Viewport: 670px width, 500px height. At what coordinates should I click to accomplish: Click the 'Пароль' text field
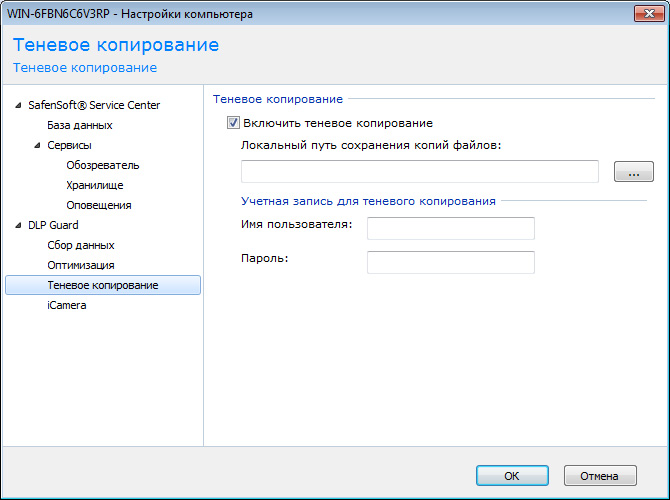tap(450, 262)
